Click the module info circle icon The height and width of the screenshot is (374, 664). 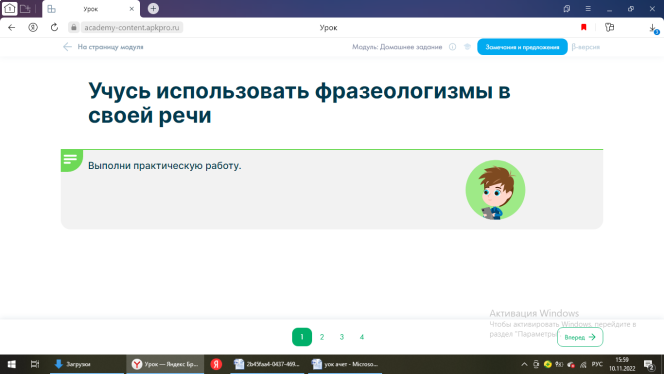(452, 47)
